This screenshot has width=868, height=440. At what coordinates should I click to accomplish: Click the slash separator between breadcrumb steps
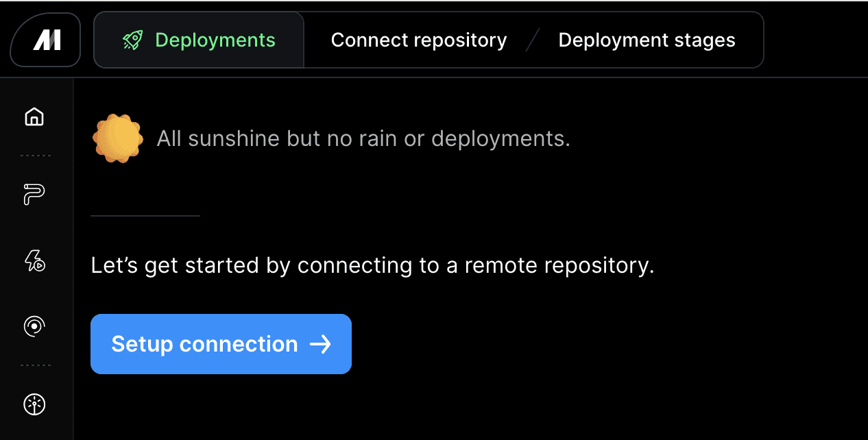pyautogui.click(x=533, y=40)
